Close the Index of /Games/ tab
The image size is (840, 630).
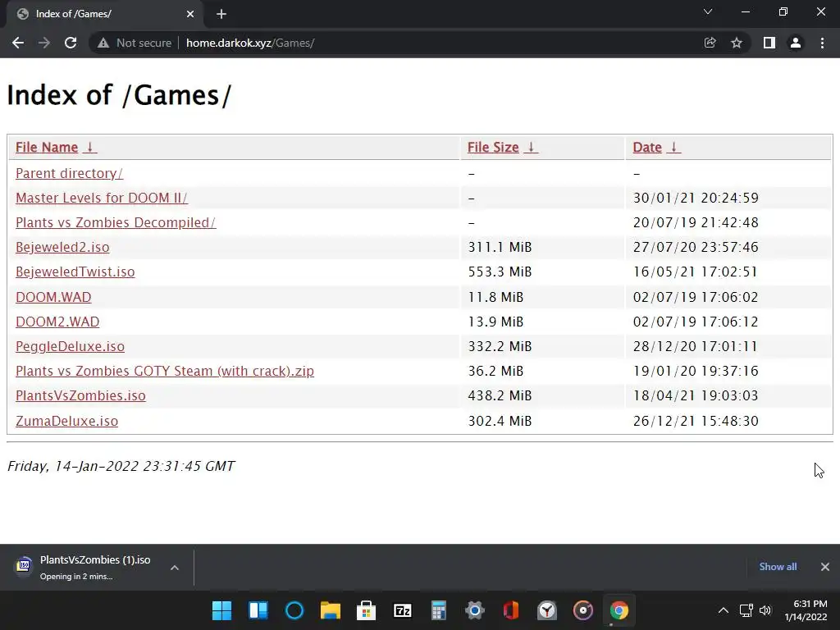(x=190, y=15)
